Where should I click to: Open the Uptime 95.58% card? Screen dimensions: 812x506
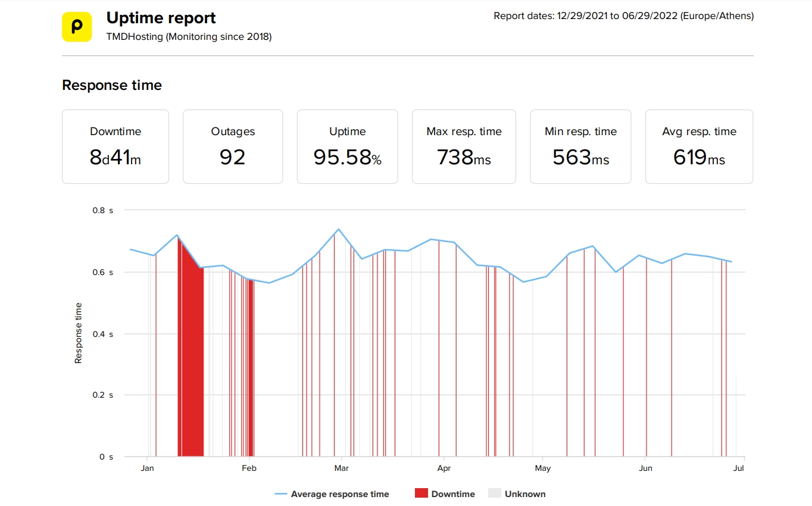(x=348, y=146)
